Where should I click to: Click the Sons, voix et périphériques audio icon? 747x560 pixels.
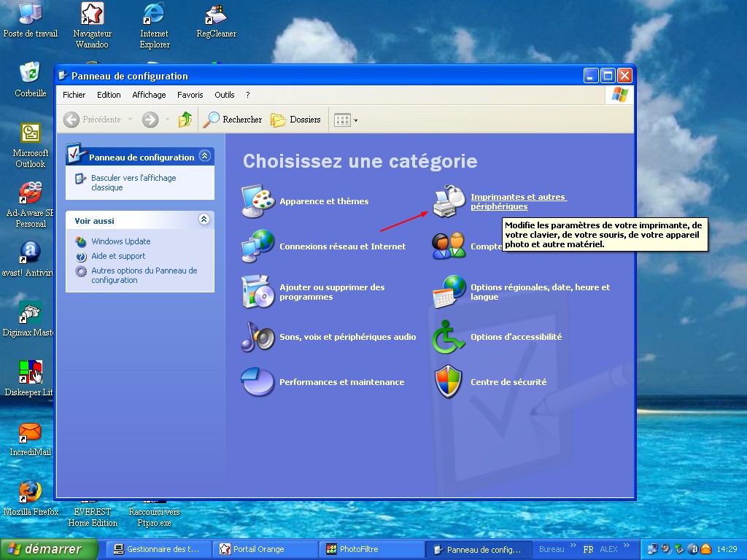click(258, 337)
